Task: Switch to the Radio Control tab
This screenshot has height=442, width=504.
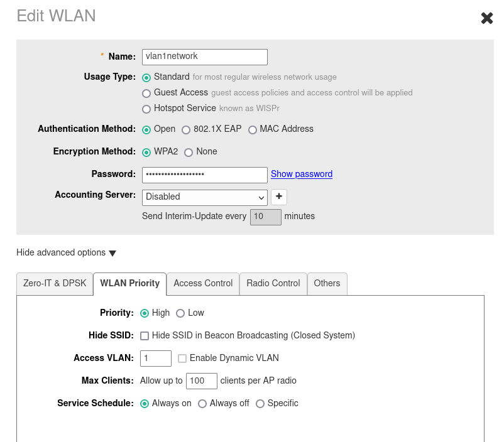Action: [273, 283]
